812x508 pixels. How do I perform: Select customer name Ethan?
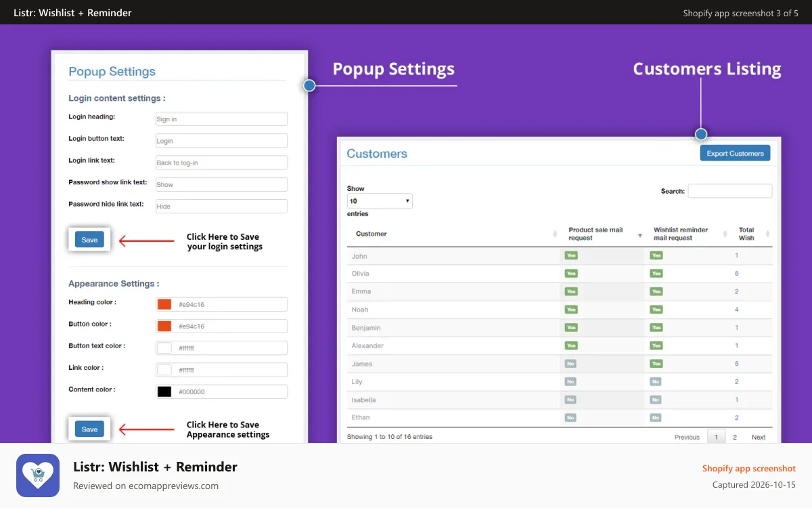(361, 417)
